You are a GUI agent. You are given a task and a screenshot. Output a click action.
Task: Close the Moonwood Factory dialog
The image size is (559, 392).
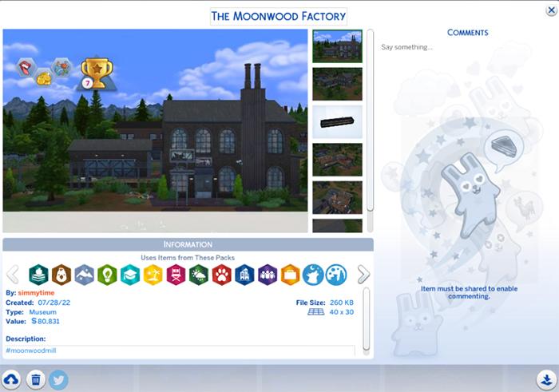point(551,10)
